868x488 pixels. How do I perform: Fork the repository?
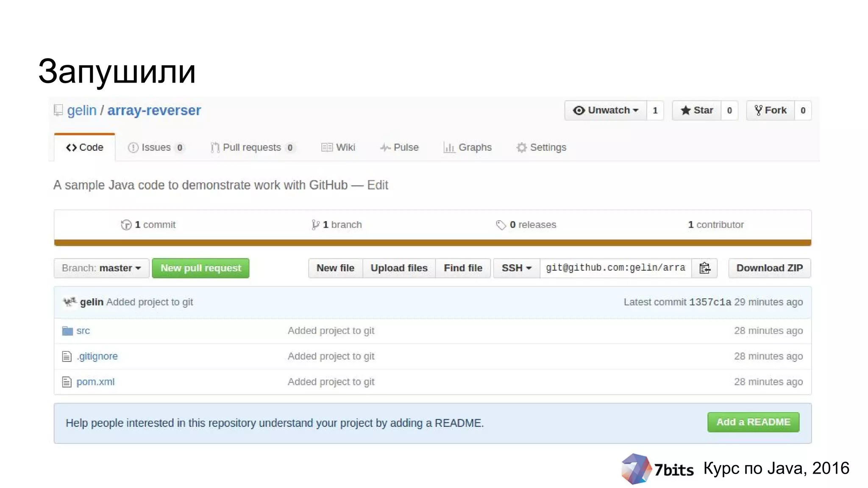click(x=770, y=111)
